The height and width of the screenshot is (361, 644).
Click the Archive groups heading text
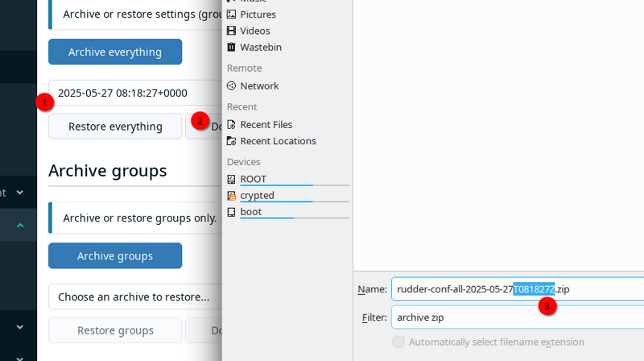[108, 171]
